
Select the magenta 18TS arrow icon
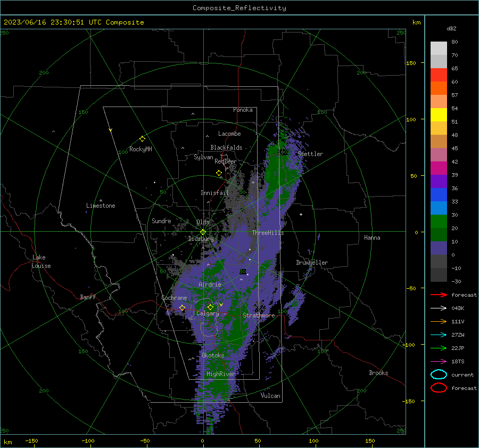439,362
